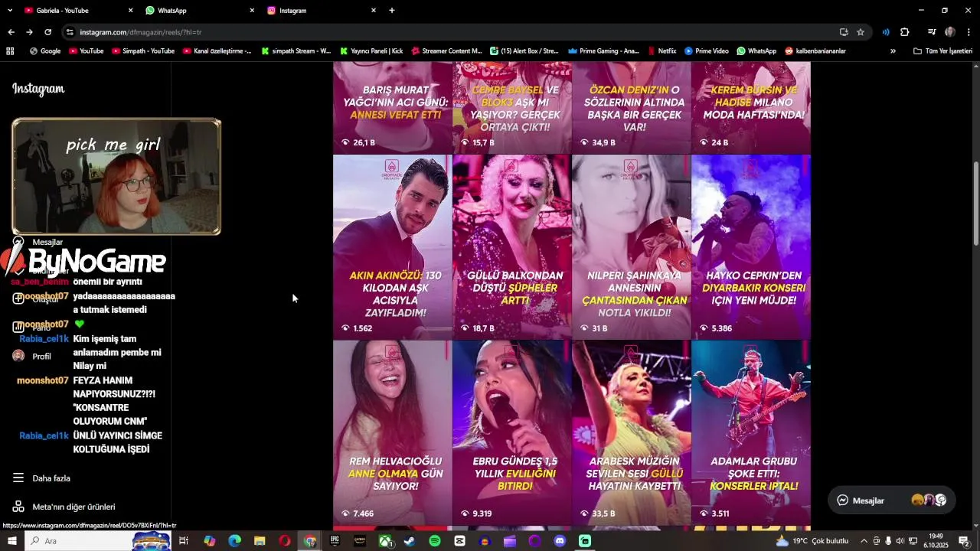The width and height of the screenshot is (980, 551).
Task: Open Profil in the Instagram sidebar
Action: point(31,356)
